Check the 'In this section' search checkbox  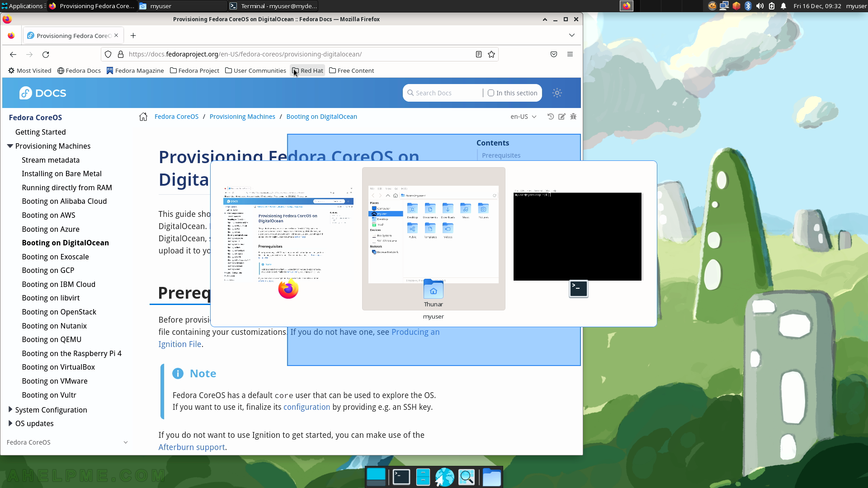click(x=491, y=93)
